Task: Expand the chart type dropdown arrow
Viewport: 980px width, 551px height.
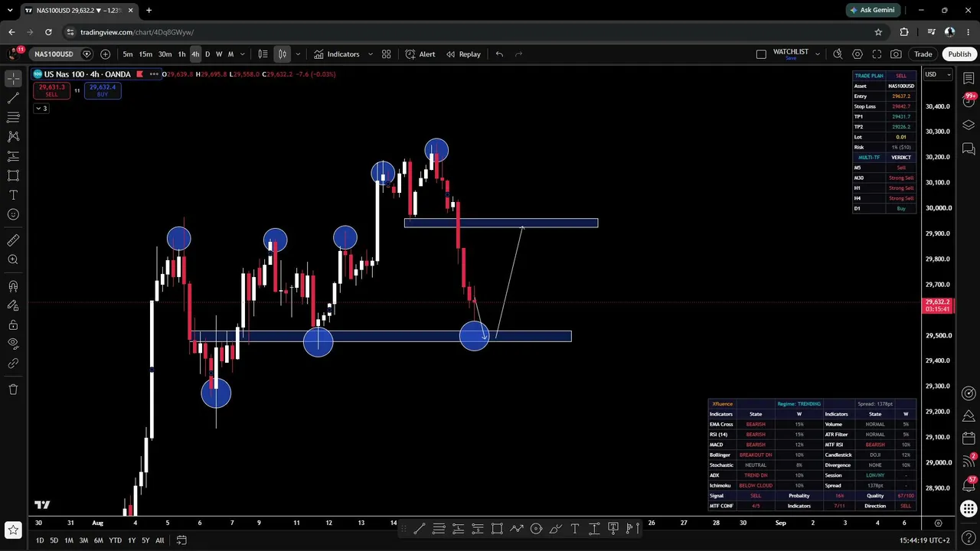Action: tap(297, 54)
